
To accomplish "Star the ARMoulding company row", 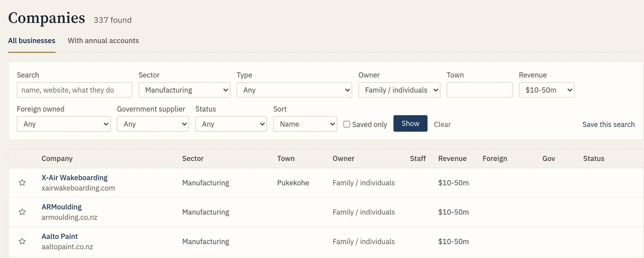I will 22,212.
